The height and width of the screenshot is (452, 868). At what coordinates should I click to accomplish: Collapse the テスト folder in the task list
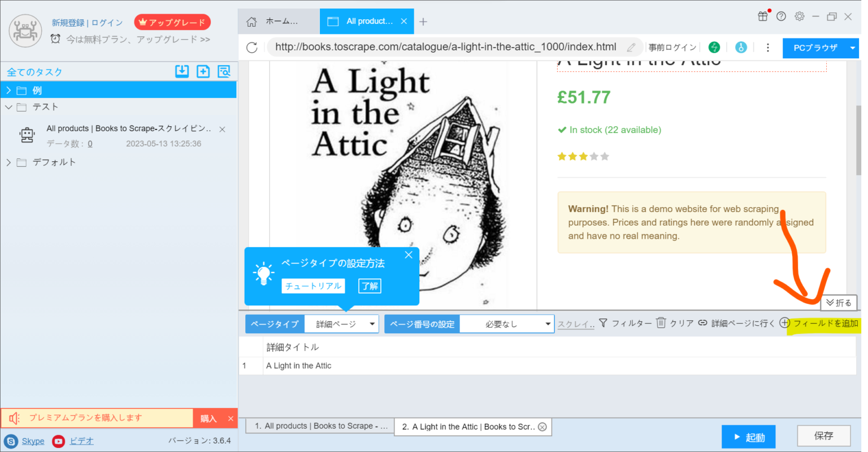pos(9,106)
